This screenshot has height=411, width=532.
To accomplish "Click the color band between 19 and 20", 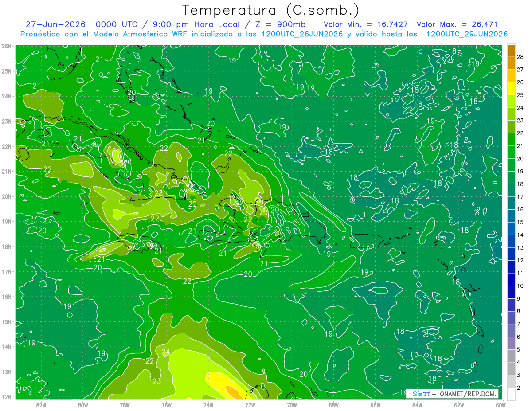I will click(511, 165).
